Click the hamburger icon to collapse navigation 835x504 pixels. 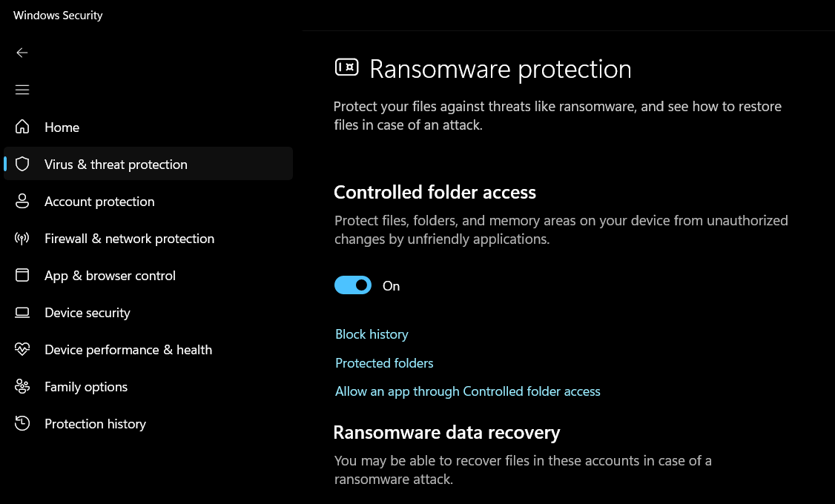22,89
